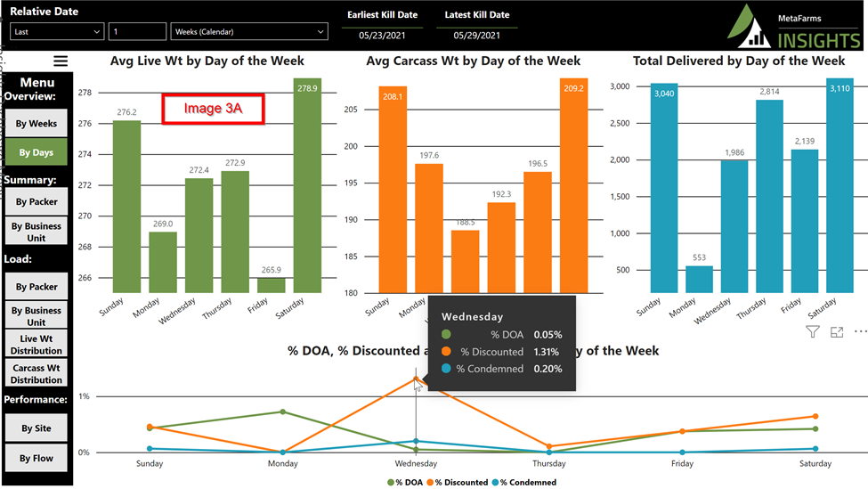This screenshot has height=489, width=868.
Task: Open Load By Packer page
Action: point(36,286)
